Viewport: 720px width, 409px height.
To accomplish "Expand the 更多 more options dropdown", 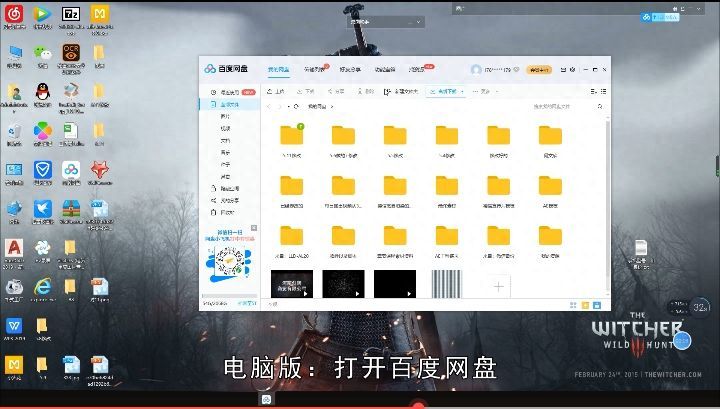I will point(484,92).
